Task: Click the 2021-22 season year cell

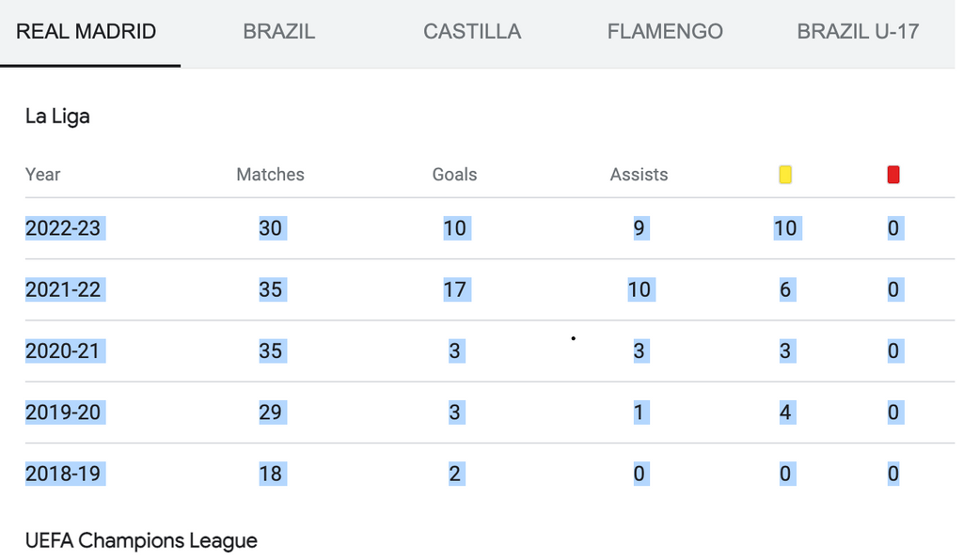Action: tap(63, 289)
